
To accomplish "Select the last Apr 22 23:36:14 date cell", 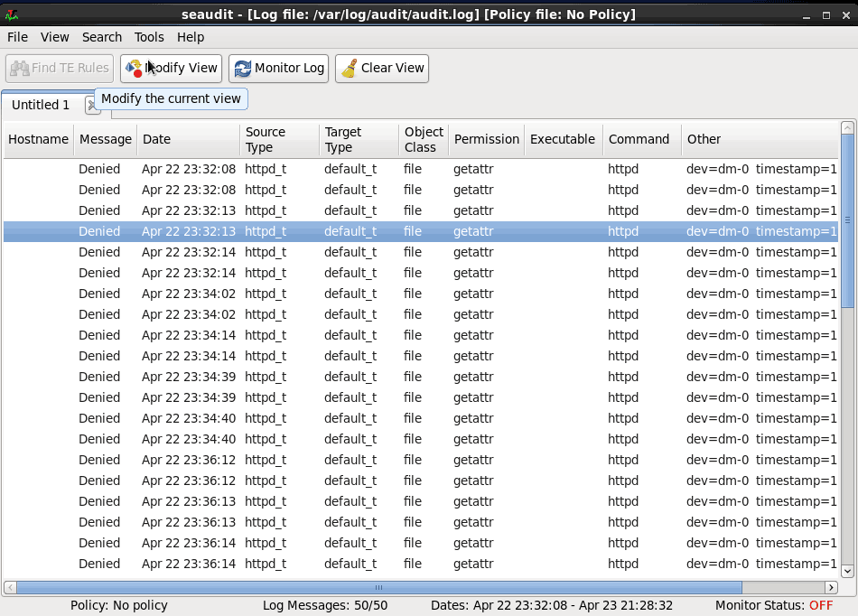I will coord(188,564).
